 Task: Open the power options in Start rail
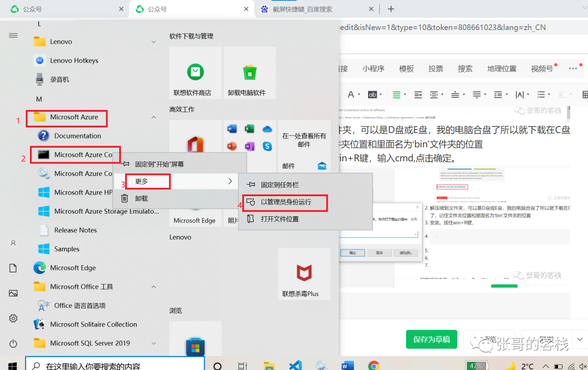click(x=13, y=343)
